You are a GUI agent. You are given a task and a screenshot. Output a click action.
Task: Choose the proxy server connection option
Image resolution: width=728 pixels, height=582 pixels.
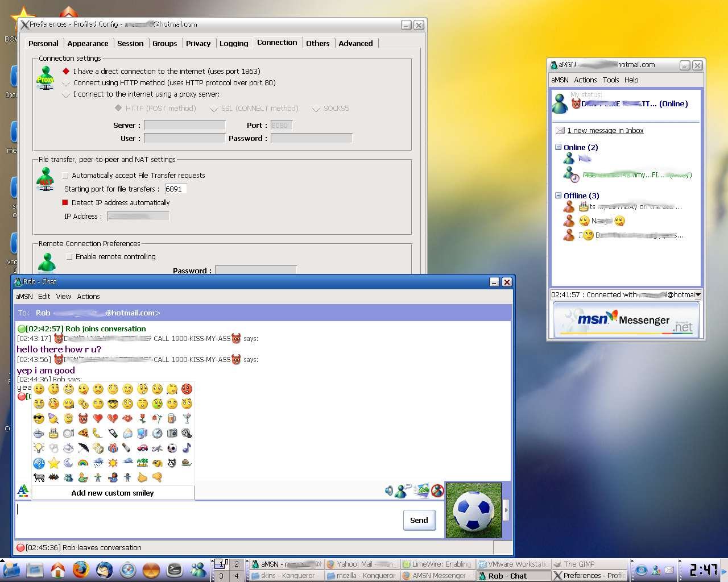(66, 94)
